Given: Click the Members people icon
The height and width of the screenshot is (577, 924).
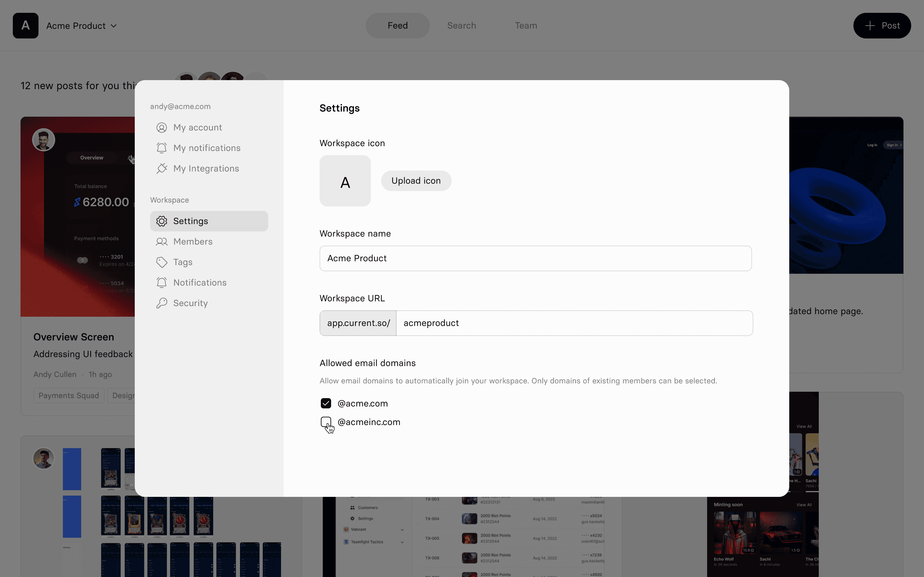Looking at the screenshot, I should pos(161,242).
